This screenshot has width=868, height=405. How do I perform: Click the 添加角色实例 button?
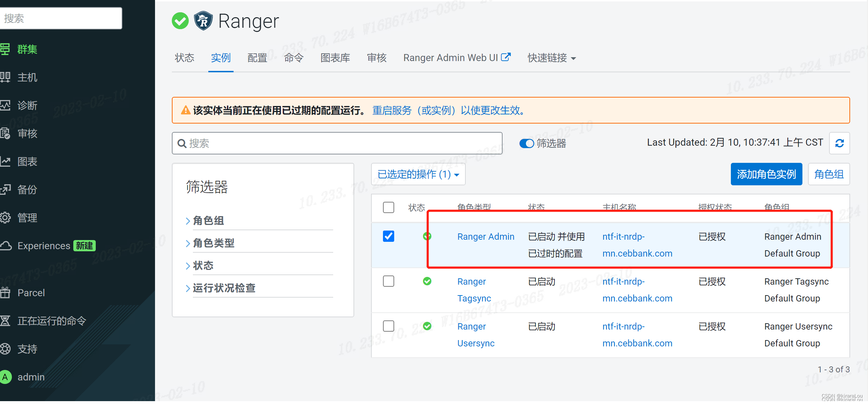[x=766, y=174]
